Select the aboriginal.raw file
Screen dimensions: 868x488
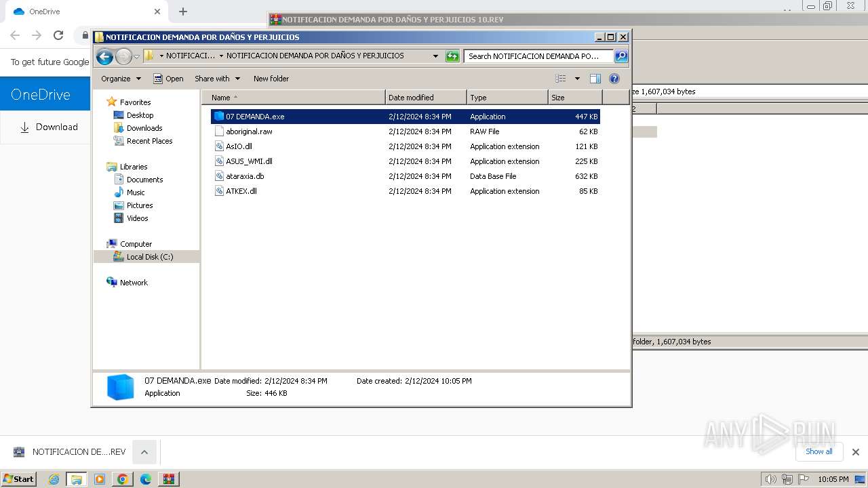pyautogui.click(x=406, y=131)
